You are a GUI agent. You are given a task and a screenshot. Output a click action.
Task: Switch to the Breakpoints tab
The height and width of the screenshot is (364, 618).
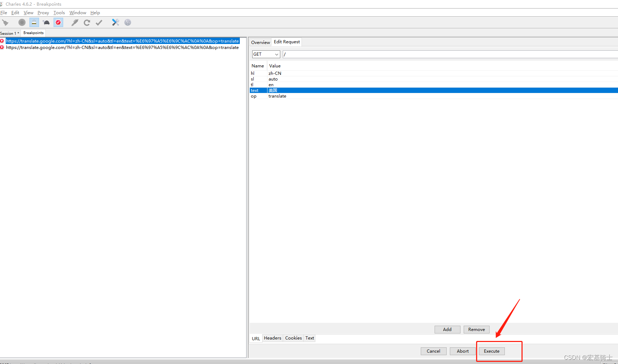33,33
